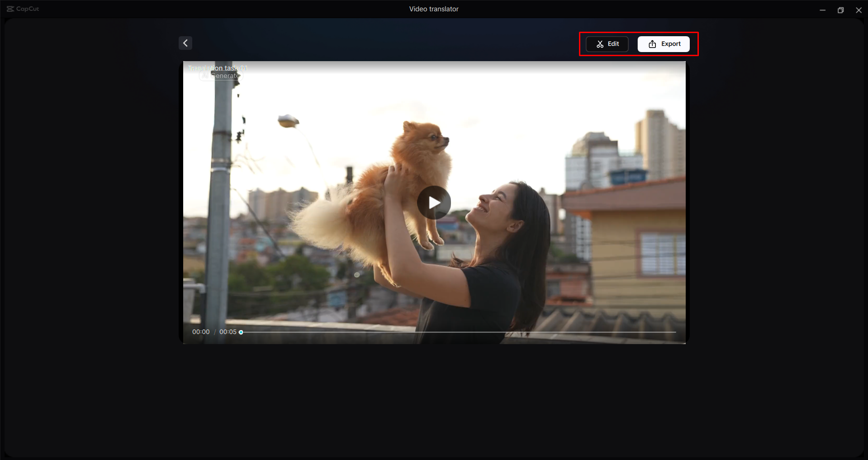
Task: Click the end of the seek bar
Action: click(675, 332)
